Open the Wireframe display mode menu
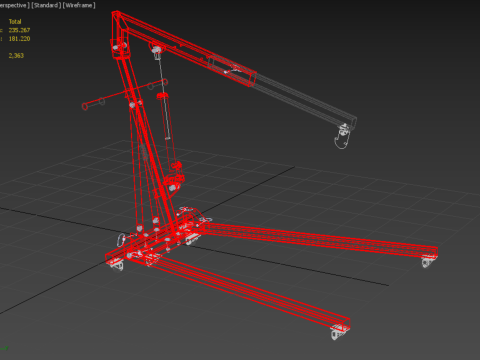The image size is (480, 360). 79,5
